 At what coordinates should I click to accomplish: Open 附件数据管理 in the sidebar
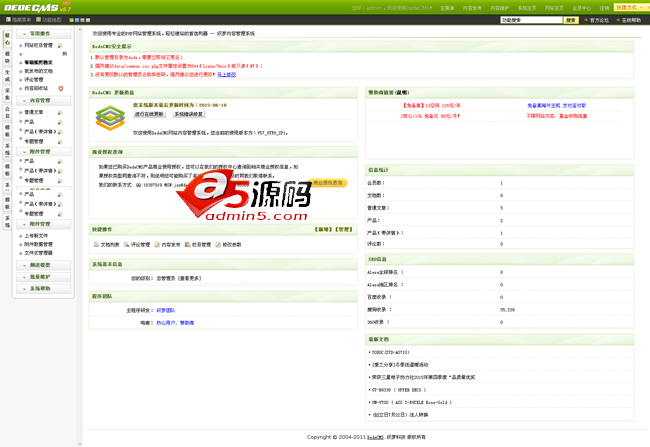coord(39,244)
